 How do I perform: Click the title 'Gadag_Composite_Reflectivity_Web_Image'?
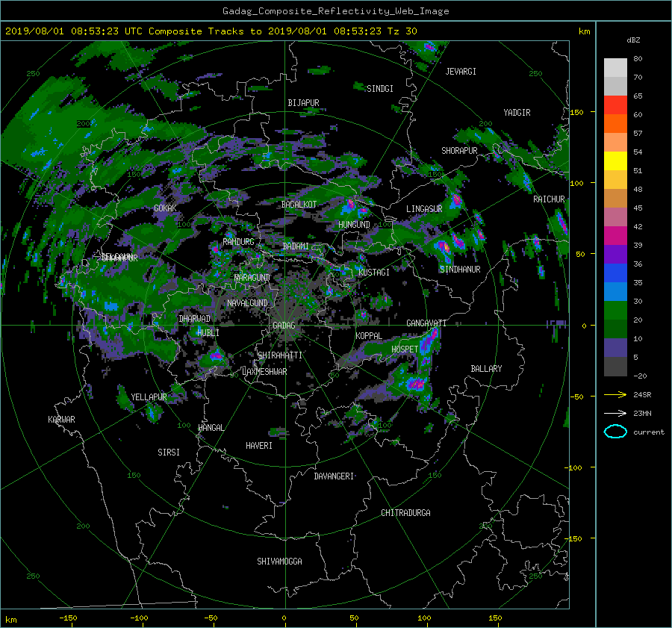click(x=335, y=11)
